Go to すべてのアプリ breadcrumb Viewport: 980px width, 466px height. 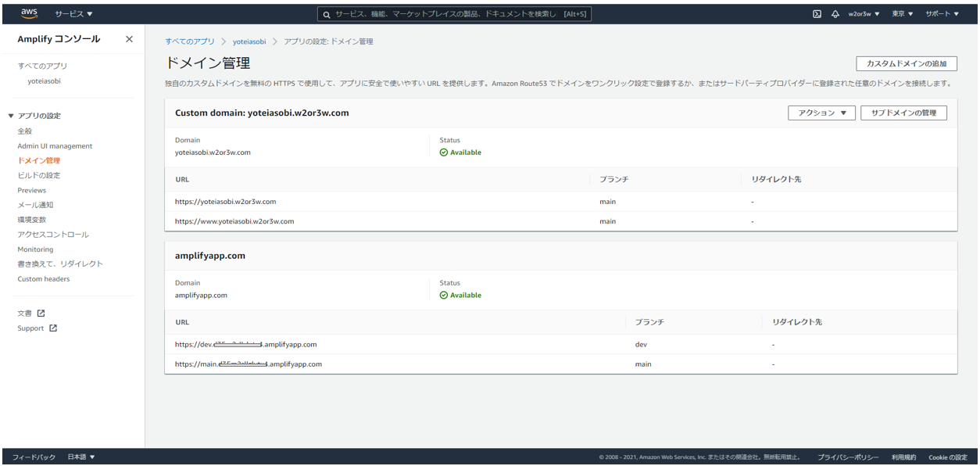[190, 41]
